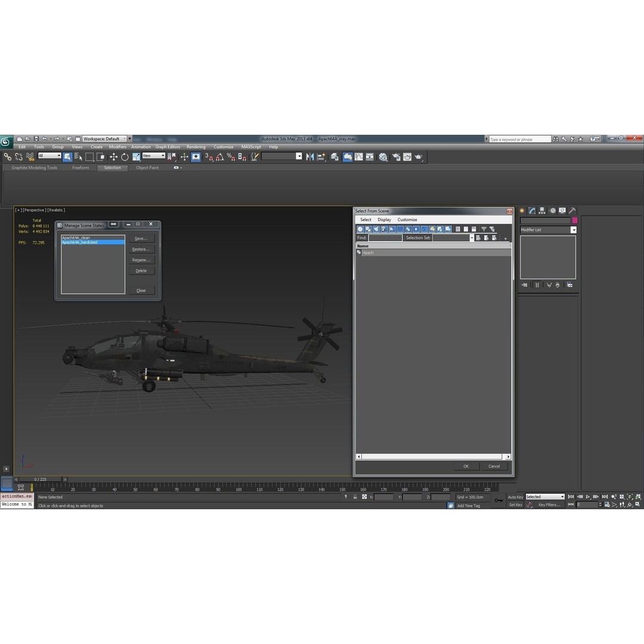Click the Align tool icon
This screenshot has width=644, height=644.
321,157
